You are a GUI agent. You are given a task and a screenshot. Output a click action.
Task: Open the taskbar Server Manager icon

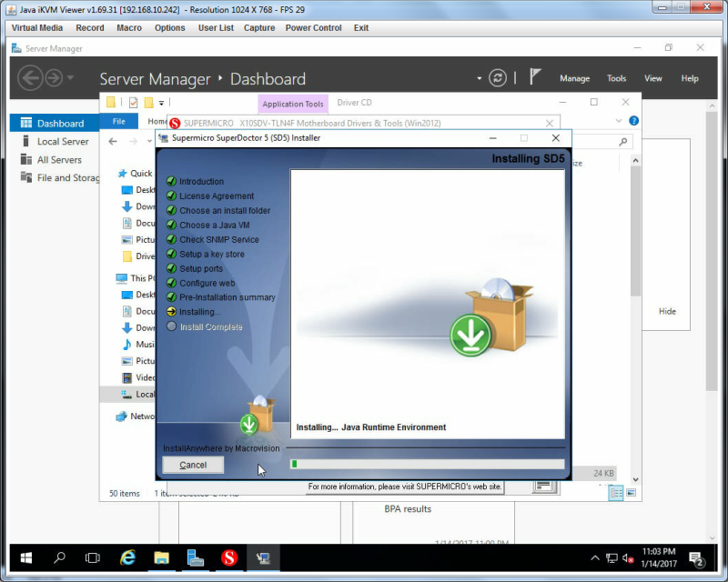click(195, 557)
